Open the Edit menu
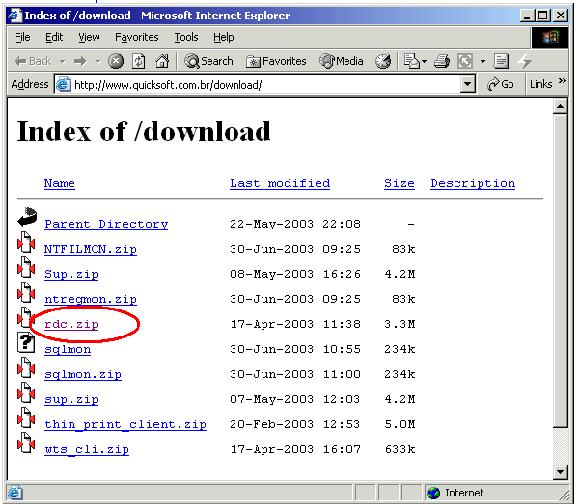 (x=54, y=37)
